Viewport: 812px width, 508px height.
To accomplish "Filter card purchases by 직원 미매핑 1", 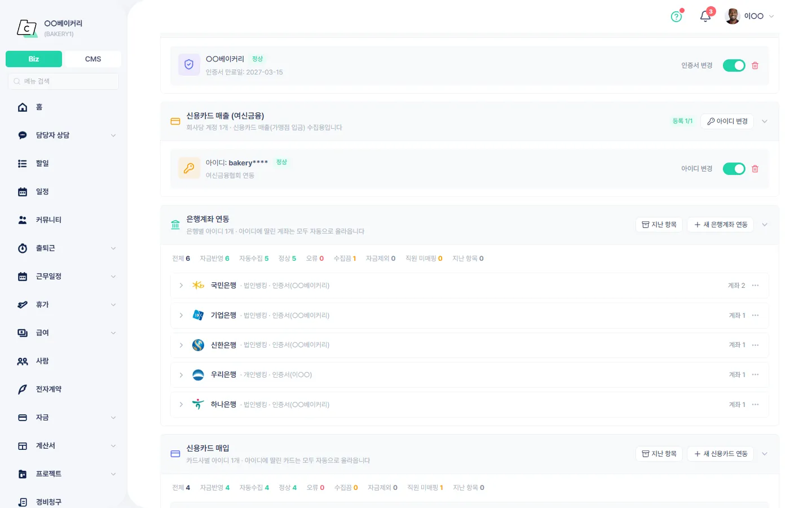I will point(425,488).
